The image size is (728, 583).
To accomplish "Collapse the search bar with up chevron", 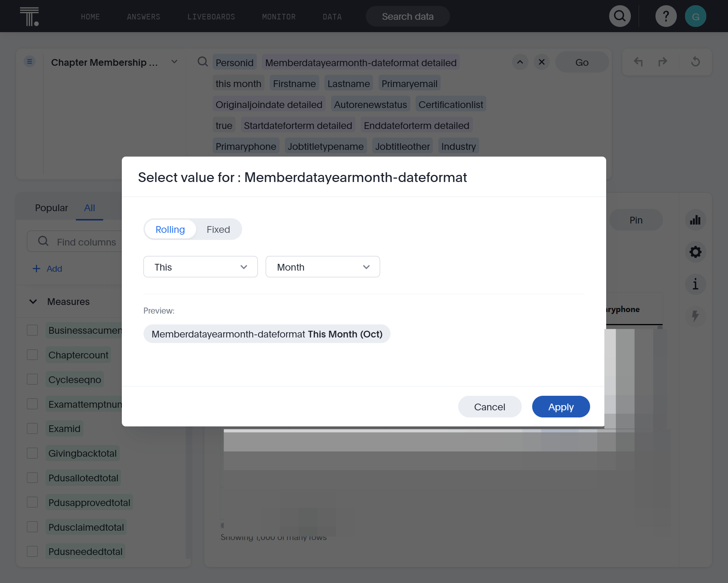I will [520, 62].
